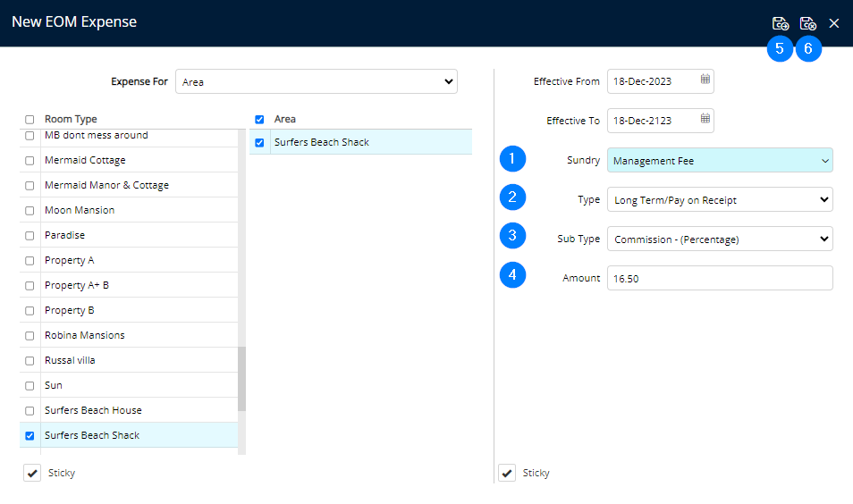Open the Effective From calendar picker
Screen dimensions: 853x504
pos(705,80)
